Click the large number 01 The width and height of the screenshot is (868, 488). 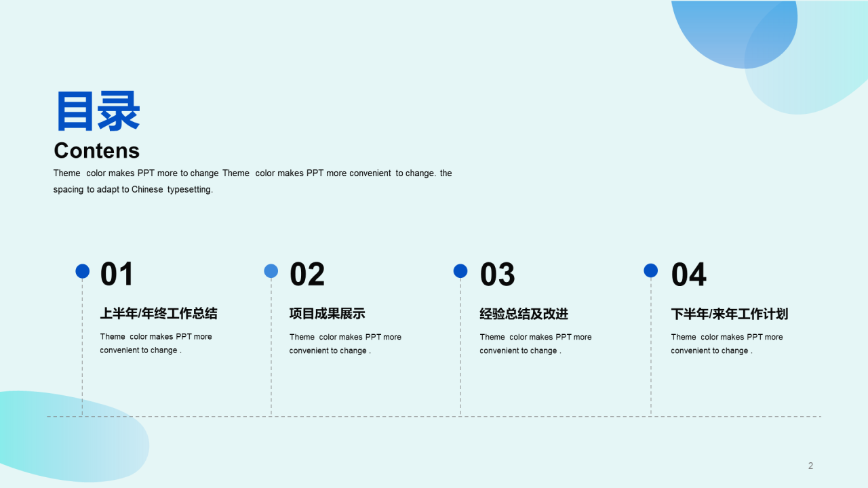click(117, 274)
